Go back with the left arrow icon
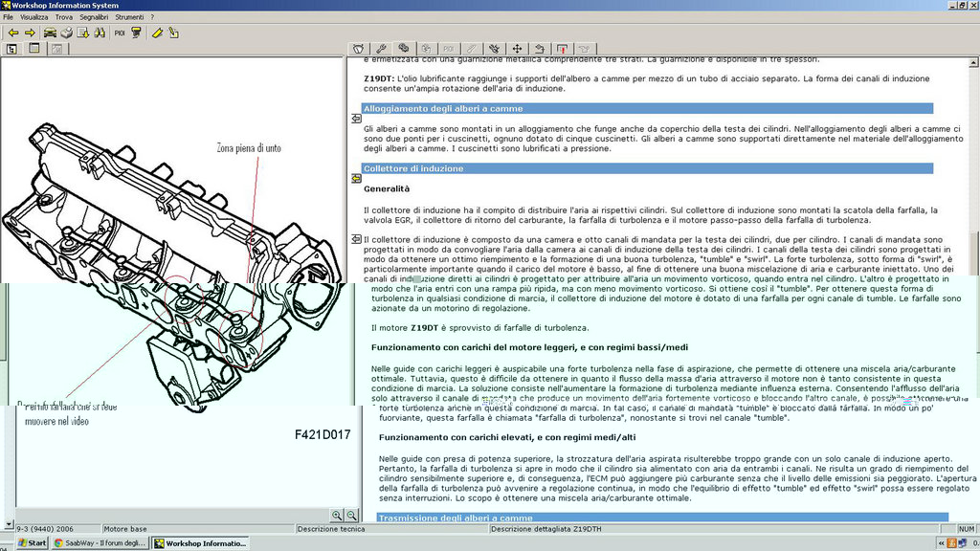 point(13,33)
